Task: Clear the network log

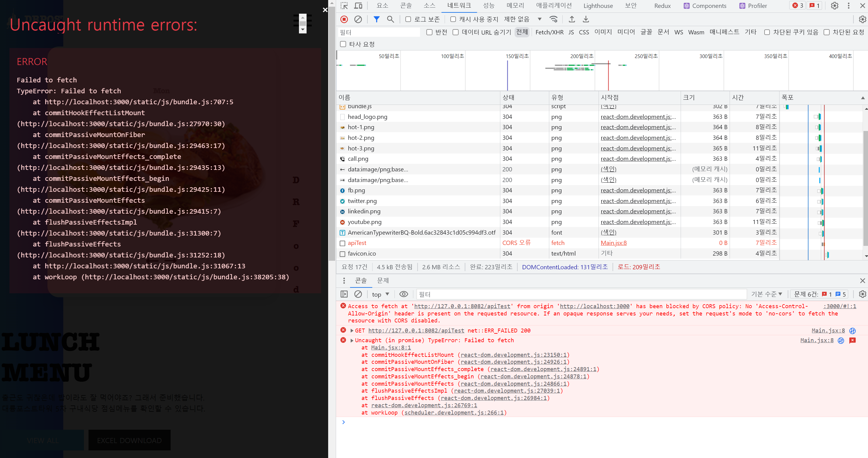Action: point(358,19)
